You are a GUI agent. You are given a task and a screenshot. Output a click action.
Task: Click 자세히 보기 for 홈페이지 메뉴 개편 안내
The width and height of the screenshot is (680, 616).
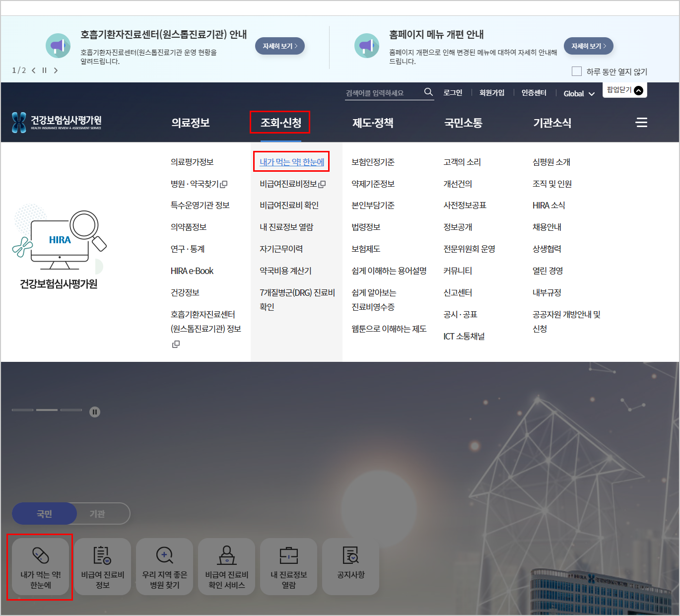pos(589,46)
